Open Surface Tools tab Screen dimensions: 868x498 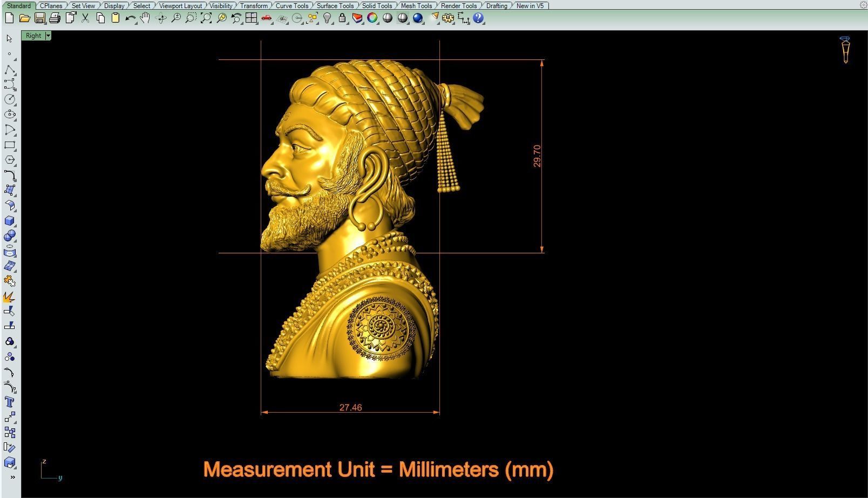[335, 5]
